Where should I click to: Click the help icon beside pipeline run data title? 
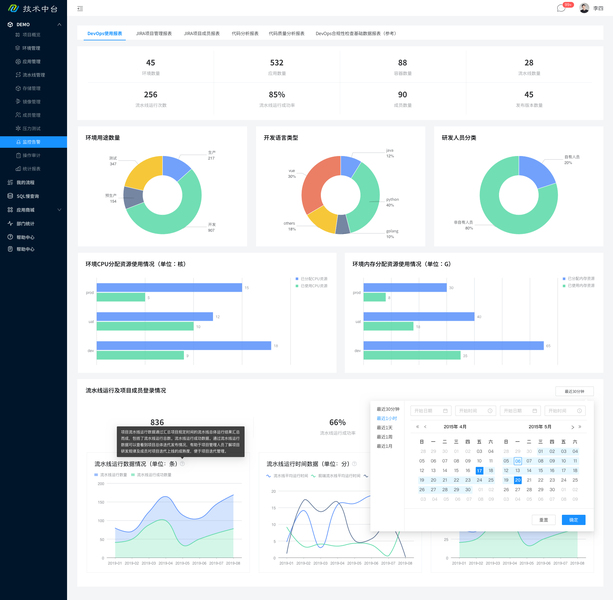point(183,464)
